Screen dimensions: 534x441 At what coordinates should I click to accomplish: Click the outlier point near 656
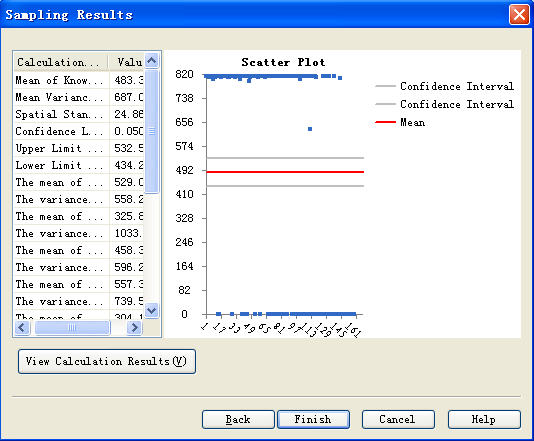coord(310,129)
